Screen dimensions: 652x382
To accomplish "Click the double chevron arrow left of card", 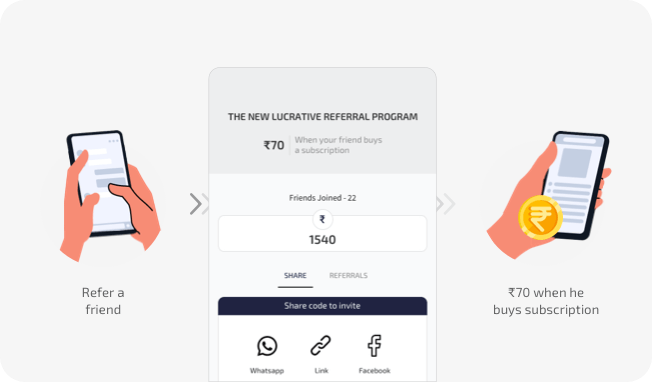I will [x=199, y=204].
